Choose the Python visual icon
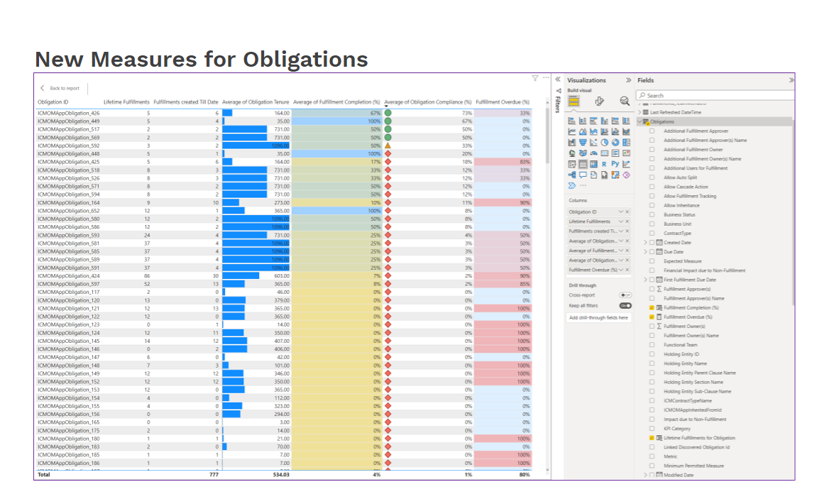Viewport: 839px width, 504px height. point(615,164)
